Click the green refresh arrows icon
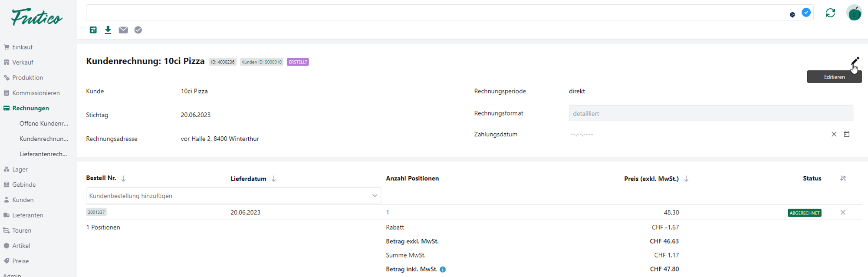The height and width of the screenshot is (277, 868). tap(830, 13)
